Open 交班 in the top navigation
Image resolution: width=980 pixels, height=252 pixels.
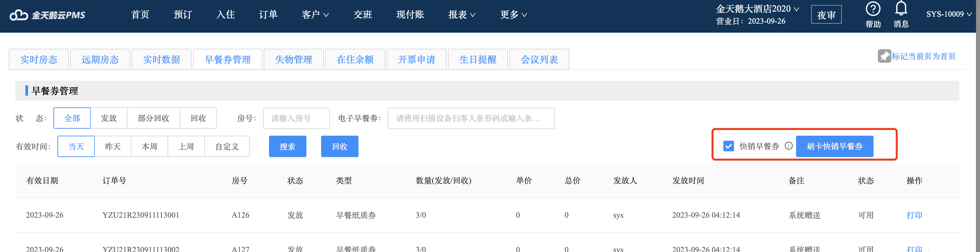[x=362, y=15]
